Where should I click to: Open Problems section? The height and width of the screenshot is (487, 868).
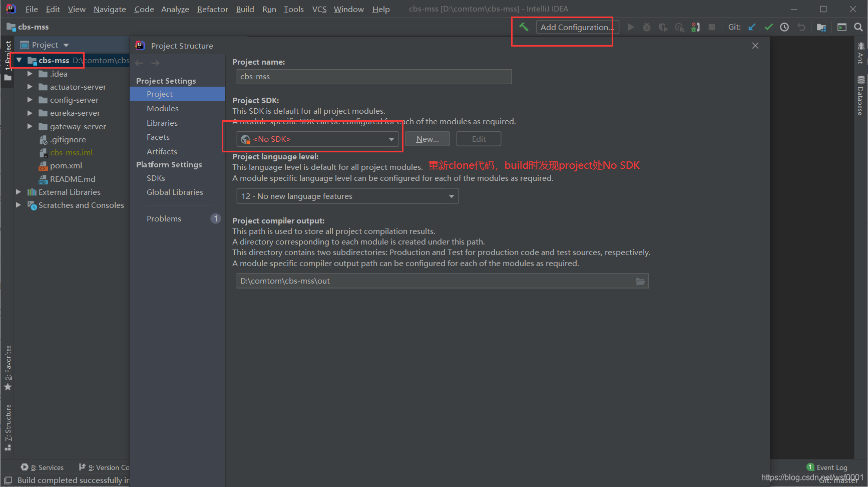pos(177,218)
